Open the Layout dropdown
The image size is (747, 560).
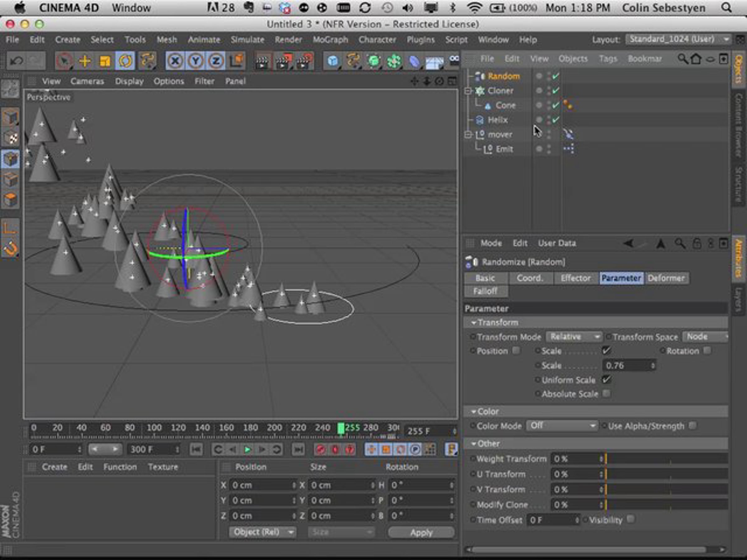(678, 40)
